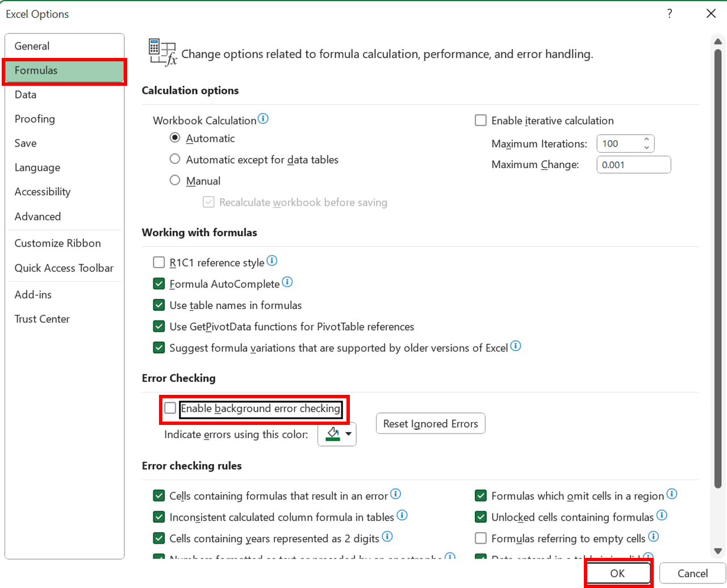Screen dimensions: 727x588
Task: Click info icon beside Formulas referring to empty cells
Action: tap(654, 536)
